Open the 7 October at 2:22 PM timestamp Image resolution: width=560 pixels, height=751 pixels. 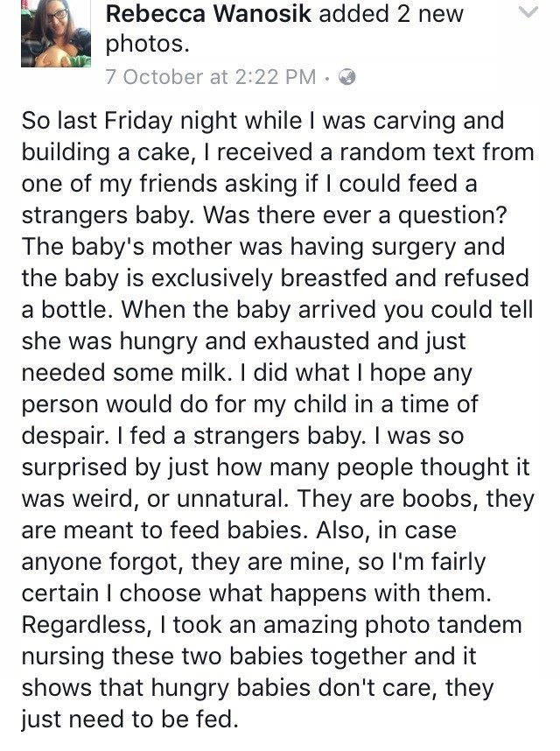point(211,77)
